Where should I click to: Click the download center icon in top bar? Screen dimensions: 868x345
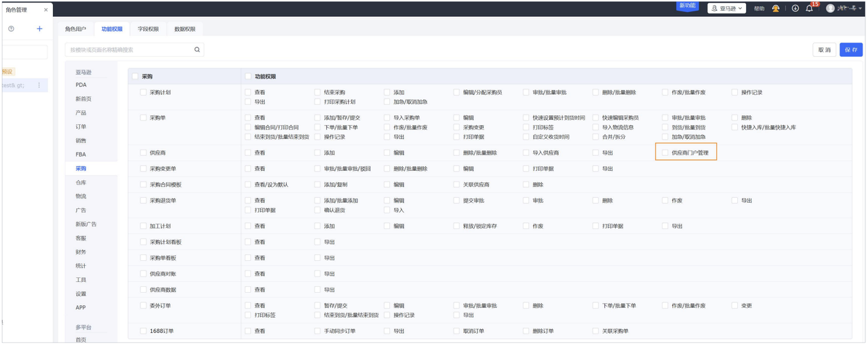[795, 9]
